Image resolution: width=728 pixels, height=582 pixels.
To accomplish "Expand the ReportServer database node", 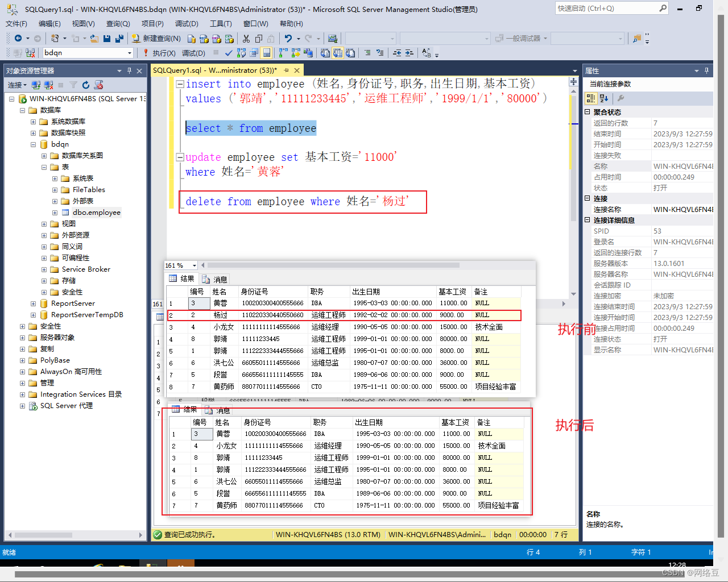I will 33,304.
